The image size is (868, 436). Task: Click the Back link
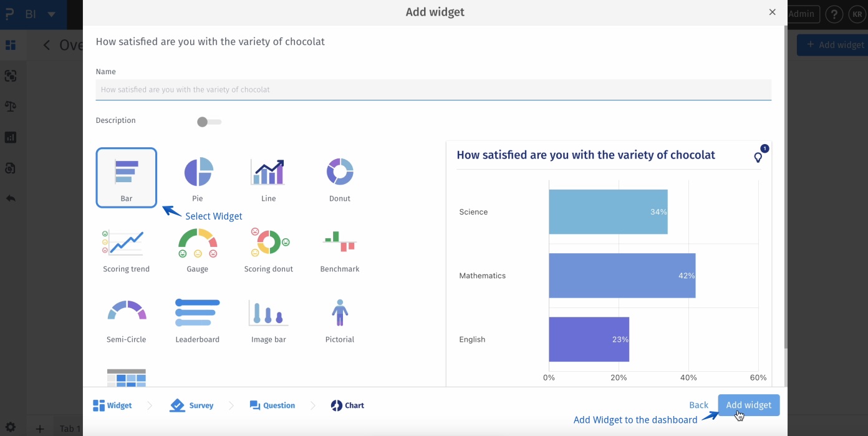coord(698,405)
